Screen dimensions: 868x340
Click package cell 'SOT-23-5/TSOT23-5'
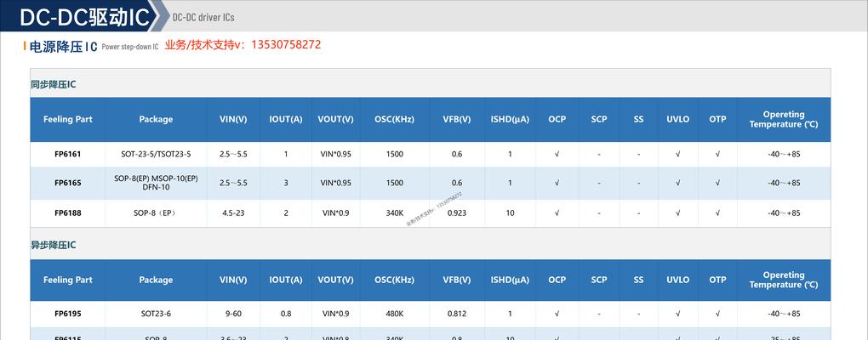click(x=156, y=154)
